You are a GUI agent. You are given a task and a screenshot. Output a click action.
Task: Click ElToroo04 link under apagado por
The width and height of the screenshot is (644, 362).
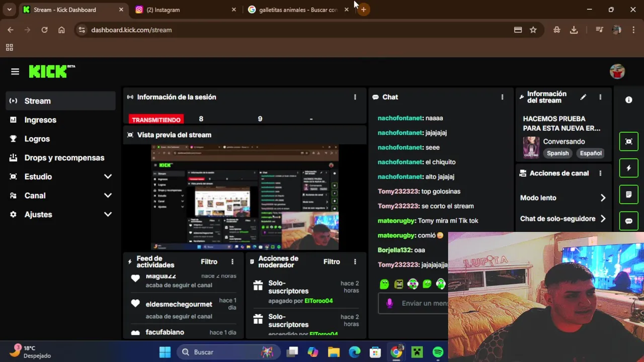point(318,301)
